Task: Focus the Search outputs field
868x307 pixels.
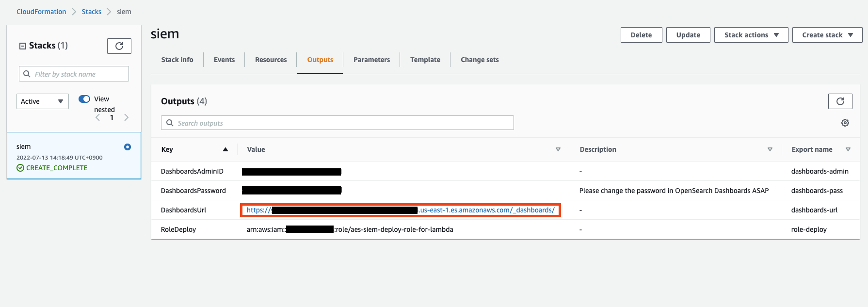Action: pos(337,123)
